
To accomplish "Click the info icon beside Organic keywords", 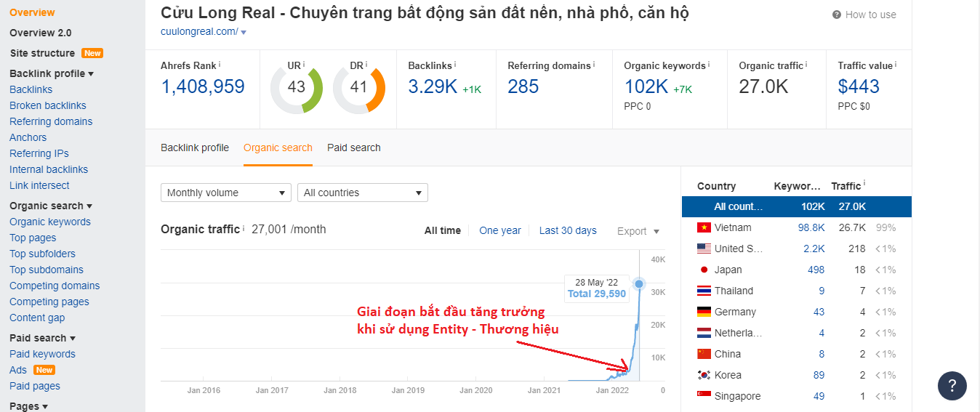I will [709, 65].
